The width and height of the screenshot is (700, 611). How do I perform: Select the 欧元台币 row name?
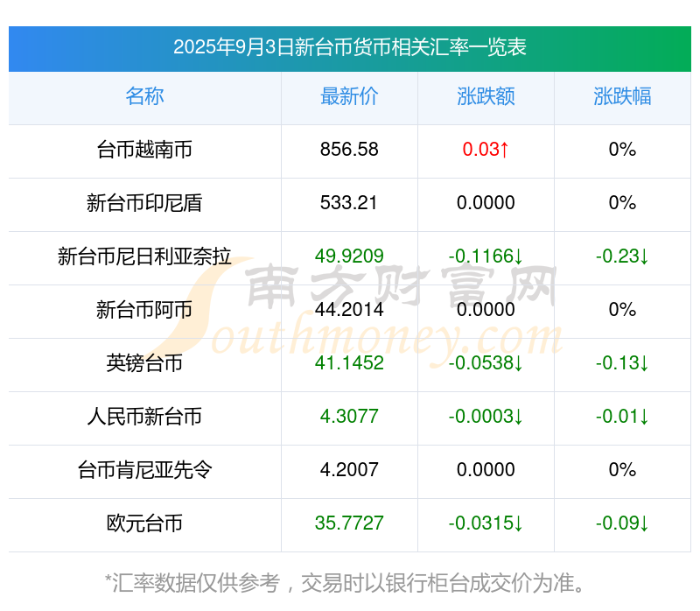[x=144, y=523]
